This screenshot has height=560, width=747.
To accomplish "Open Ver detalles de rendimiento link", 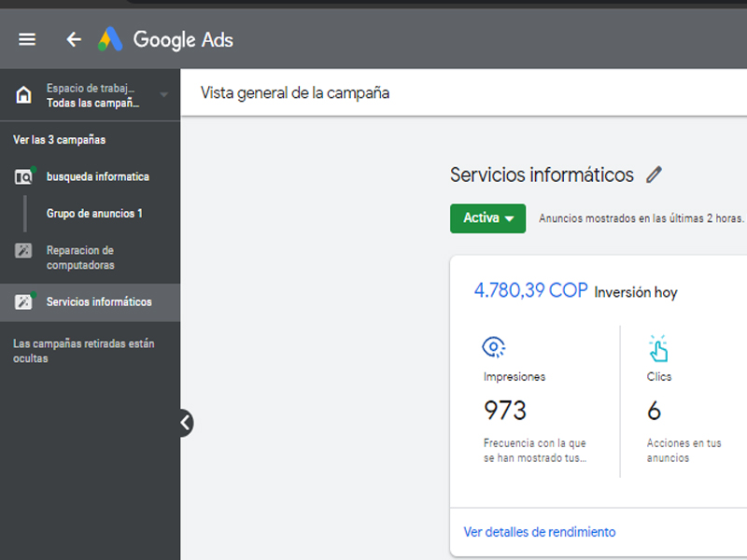I will coord(540,532).
